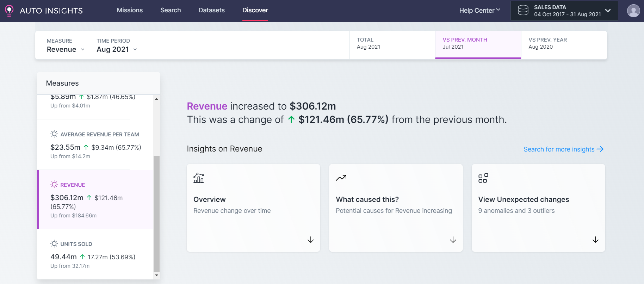Viewport: 644px width, 284px height.
Task: Click the Overview chart icon
Action: [199, 178]
